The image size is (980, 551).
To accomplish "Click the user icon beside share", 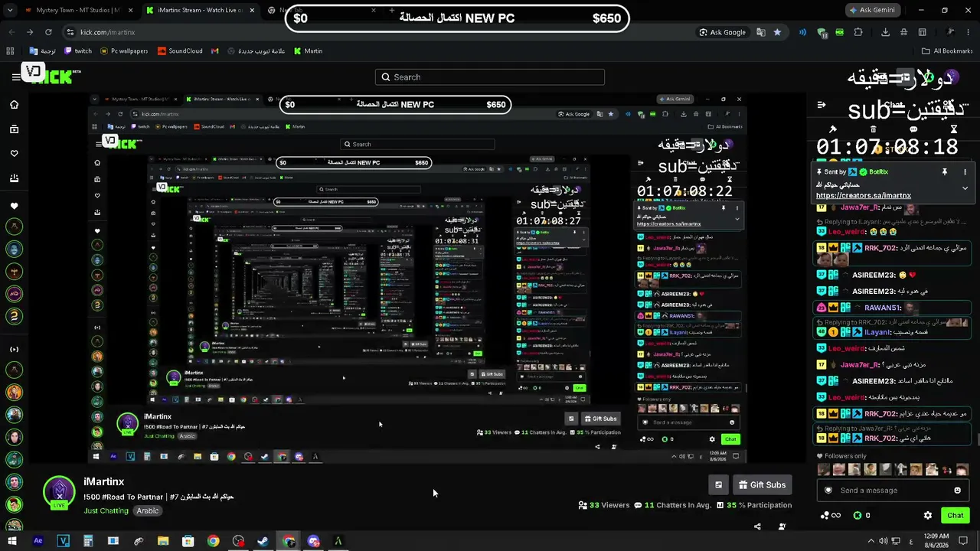I will tap(782, 527).
